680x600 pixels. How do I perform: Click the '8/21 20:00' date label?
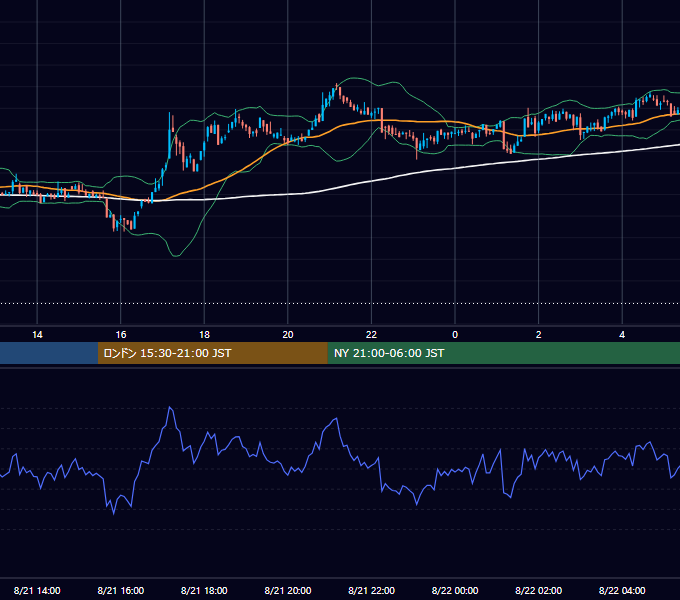point(288,590)
